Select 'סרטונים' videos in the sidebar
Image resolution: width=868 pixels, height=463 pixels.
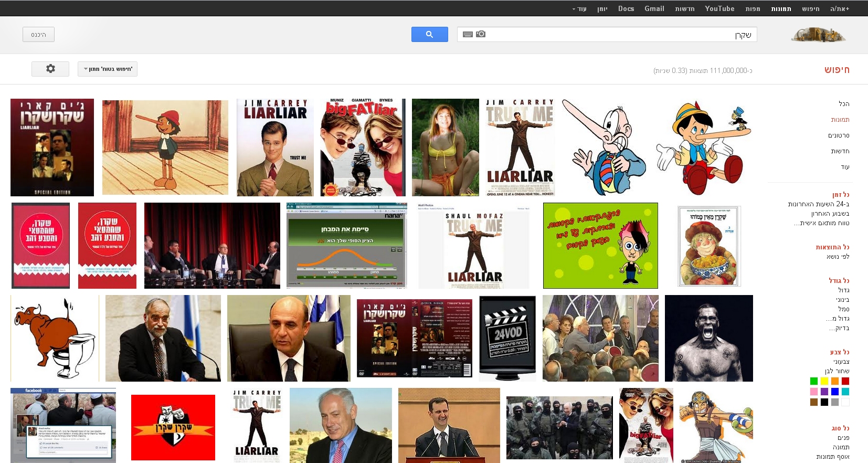[x=839, y=135]
